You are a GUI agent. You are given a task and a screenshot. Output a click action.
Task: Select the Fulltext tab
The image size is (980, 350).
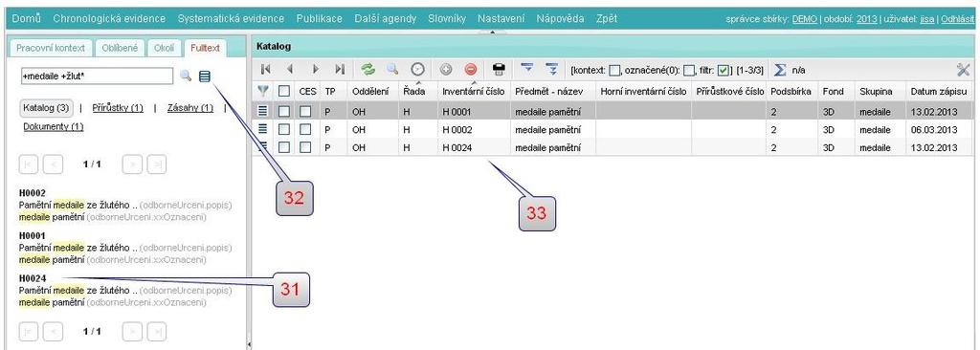(x=206, y=48)
